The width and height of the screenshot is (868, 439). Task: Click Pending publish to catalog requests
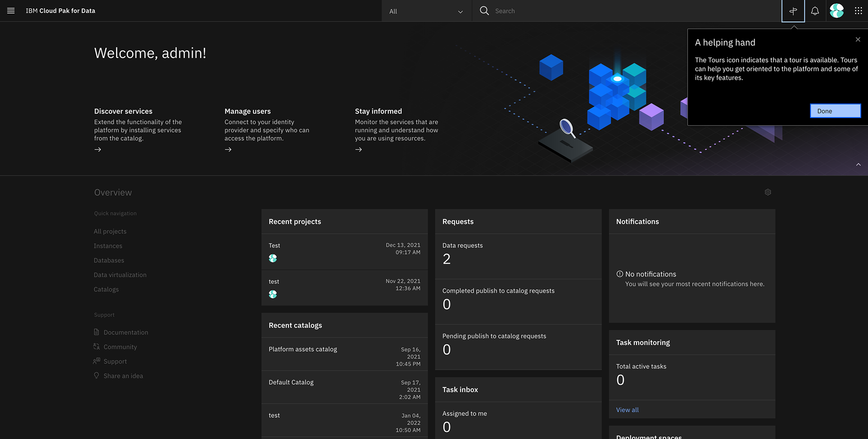(494, 336)
